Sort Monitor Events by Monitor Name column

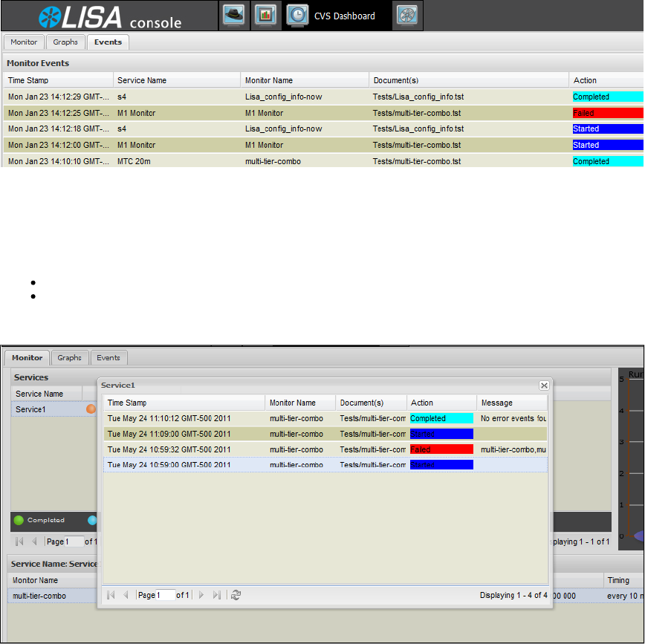click(305, 80)
